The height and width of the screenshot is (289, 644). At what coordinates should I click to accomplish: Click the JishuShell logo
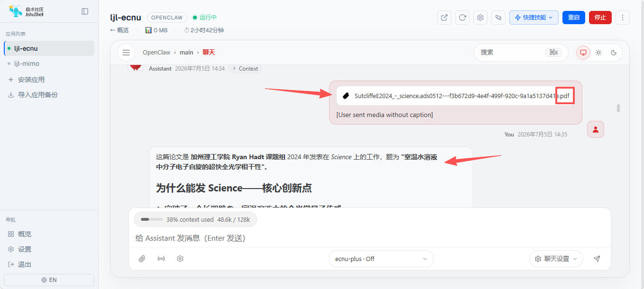[27, 11]
